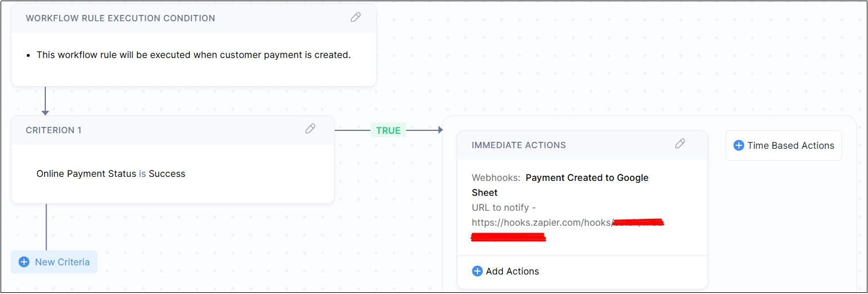Click the 'URL to notify -' label

pyautogui.click(x=503, y=207)
